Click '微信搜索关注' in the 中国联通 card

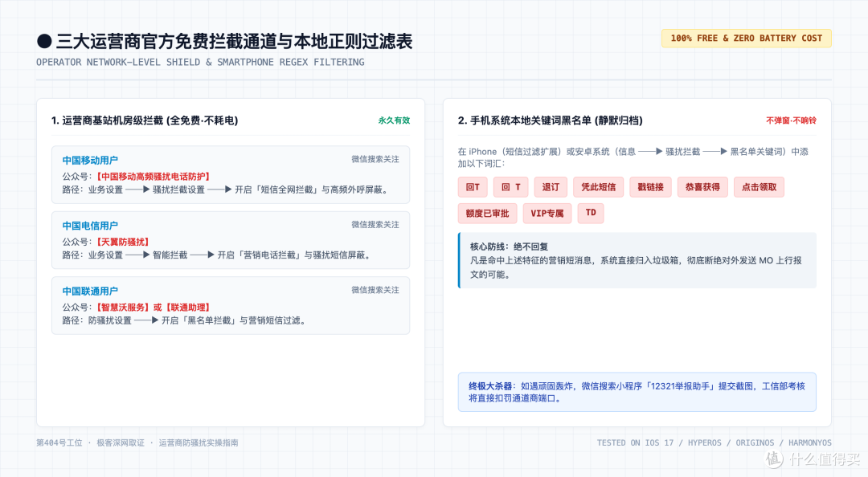coord(375,290)
